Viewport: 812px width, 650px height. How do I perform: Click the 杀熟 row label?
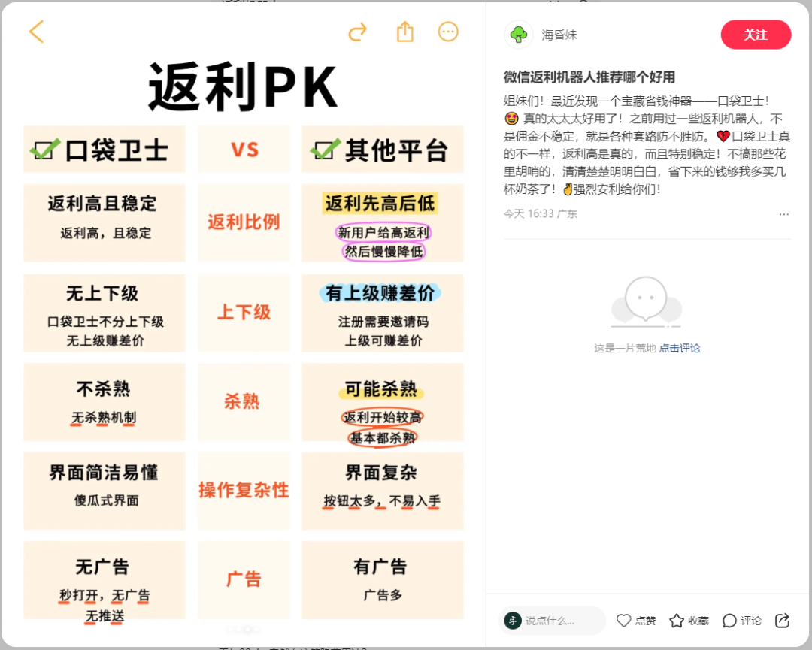[244, 401]
